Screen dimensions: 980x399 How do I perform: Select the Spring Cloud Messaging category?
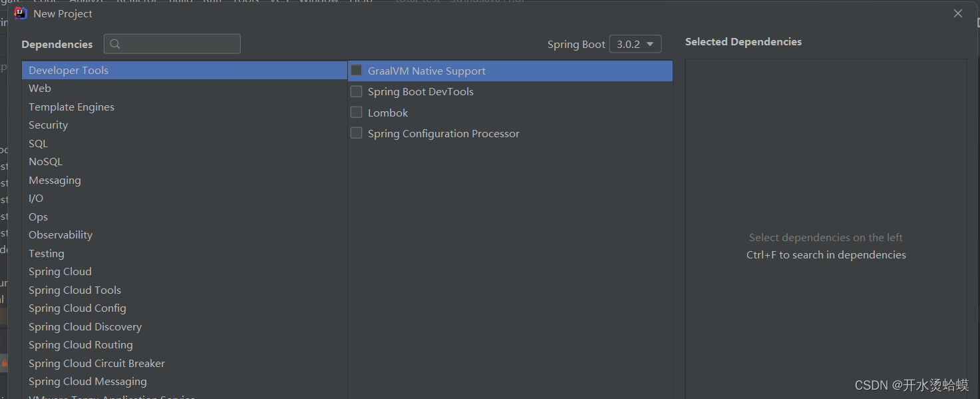(x=184, y=382)
